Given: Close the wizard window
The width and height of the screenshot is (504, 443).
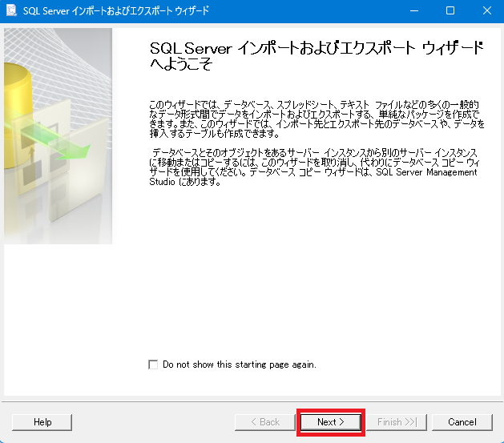Looking at the screenshot, I should tap(487, 10).
